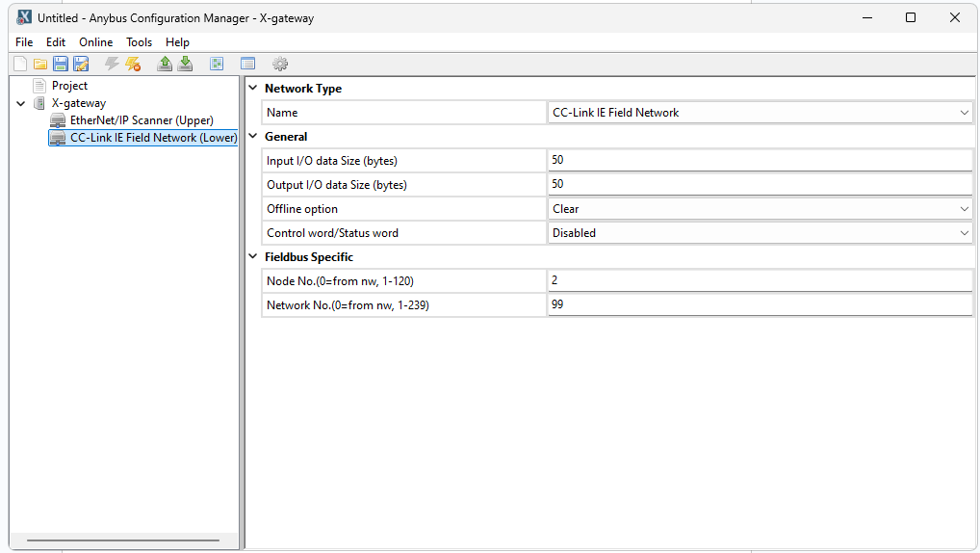
Task: Click the 'Node No.(0=from nw, 1-120)' label
Action: click(x=340, y=281)
